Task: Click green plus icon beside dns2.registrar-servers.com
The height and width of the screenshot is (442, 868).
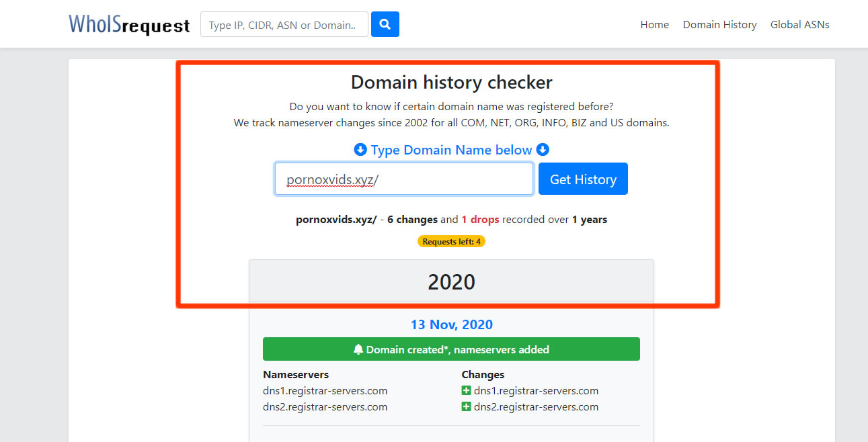Action: tap(466, 406)
